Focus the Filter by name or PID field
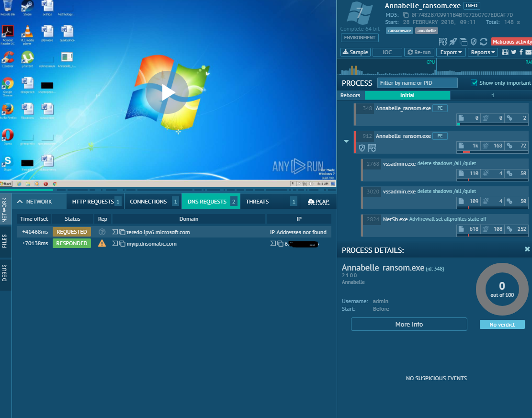 point(418,83)
